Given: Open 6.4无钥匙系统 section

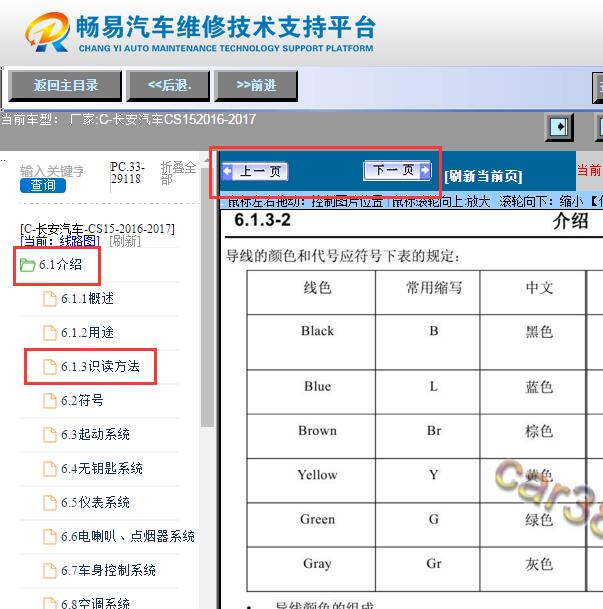Looking at the screenshot, I should click(x=102, y=468).
